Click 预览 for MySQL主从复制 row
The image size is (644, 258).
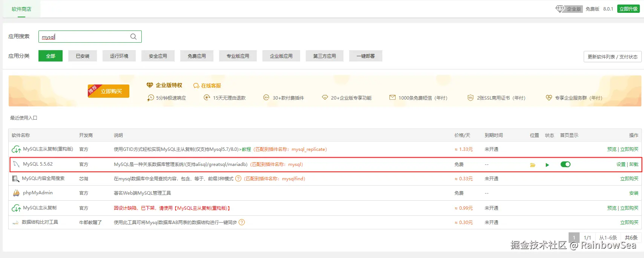612,208
